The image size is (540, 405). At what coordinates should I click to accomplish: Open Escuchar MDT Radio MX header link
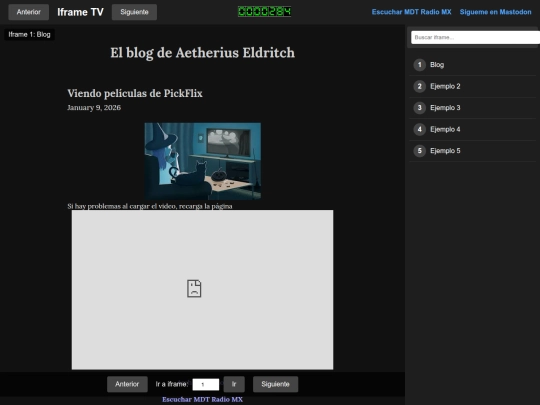411,12
